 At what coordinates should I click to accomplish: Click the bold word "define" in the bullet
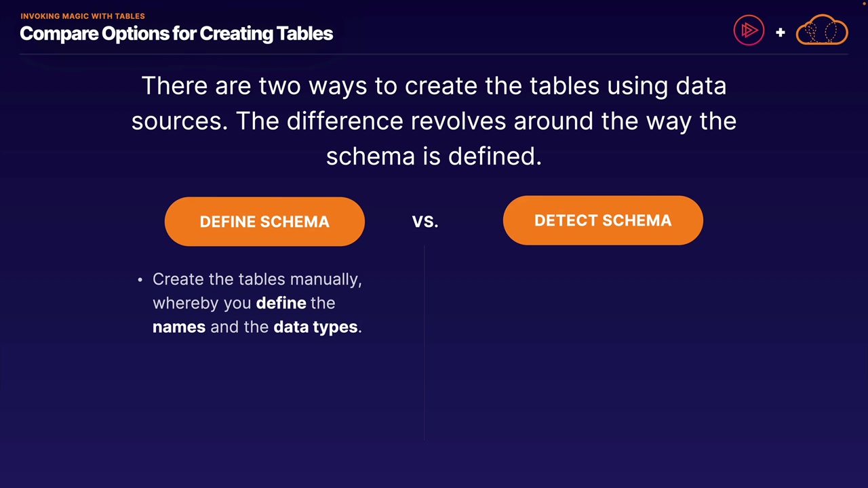281,303
